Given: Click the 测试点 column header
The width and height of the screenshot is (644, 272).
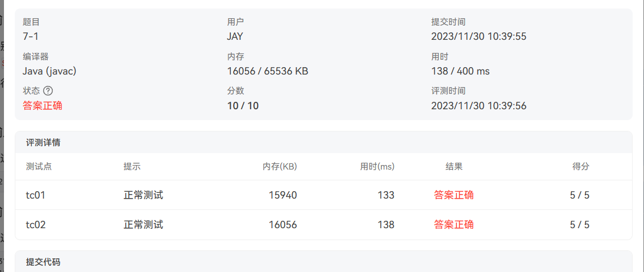Looking at the screenshot, I should [x=39, y=167].
